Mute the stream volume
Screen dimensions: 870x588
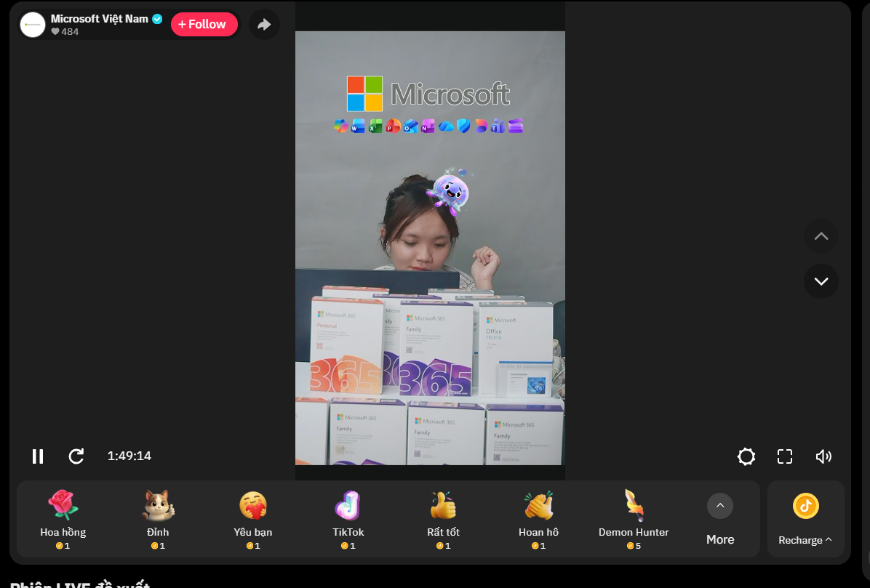click(x=823, y=456)
